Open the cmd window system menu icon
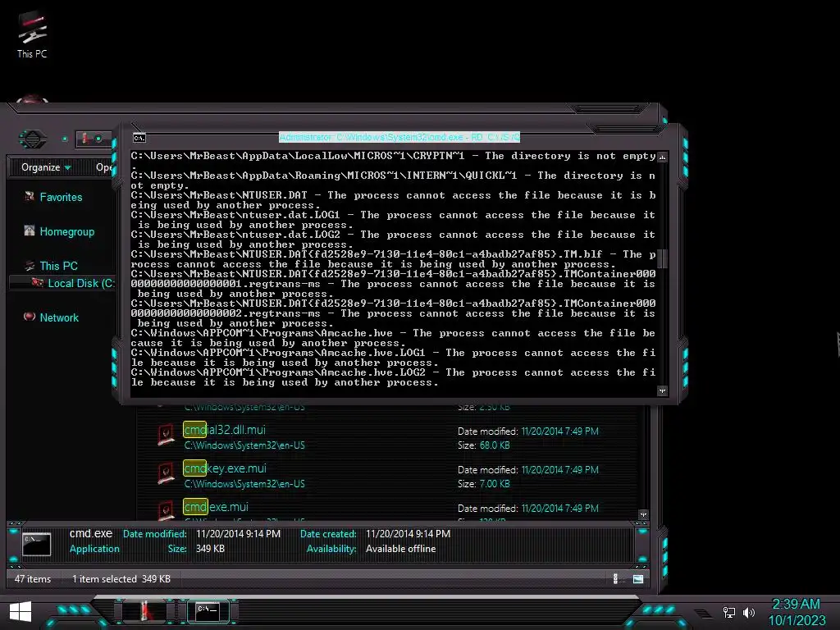 click(x=139, y=138)
